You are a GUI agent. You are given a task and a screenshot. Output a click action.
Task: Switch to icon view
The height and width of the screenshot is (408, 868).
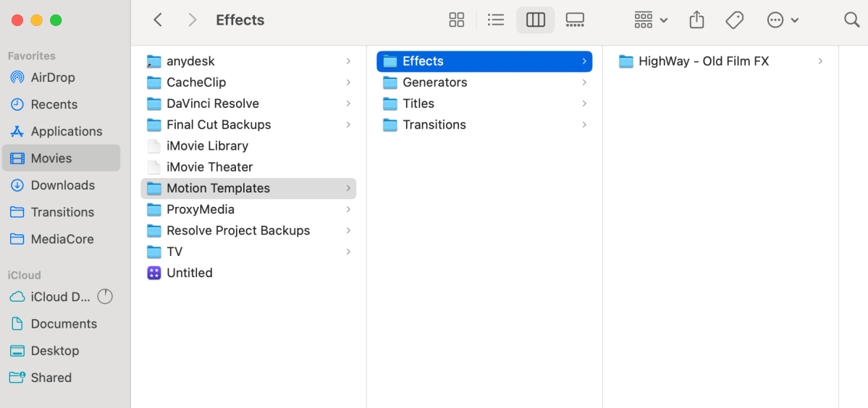click(x=456, y=20)
